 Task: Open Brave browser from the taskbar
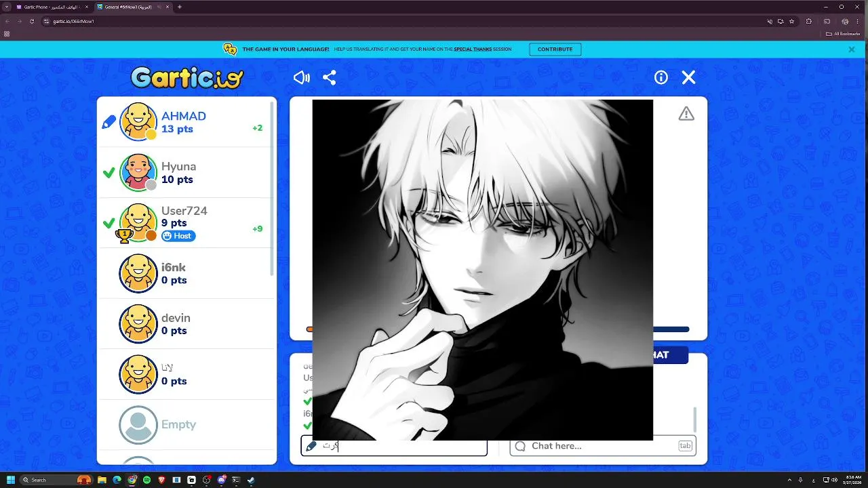tap(161, 480)
